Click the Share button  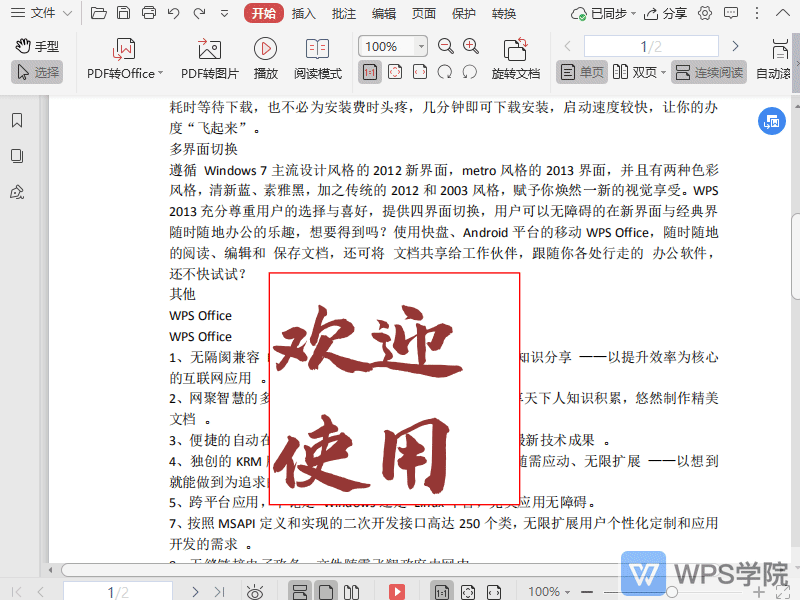[x=666, y=14]
